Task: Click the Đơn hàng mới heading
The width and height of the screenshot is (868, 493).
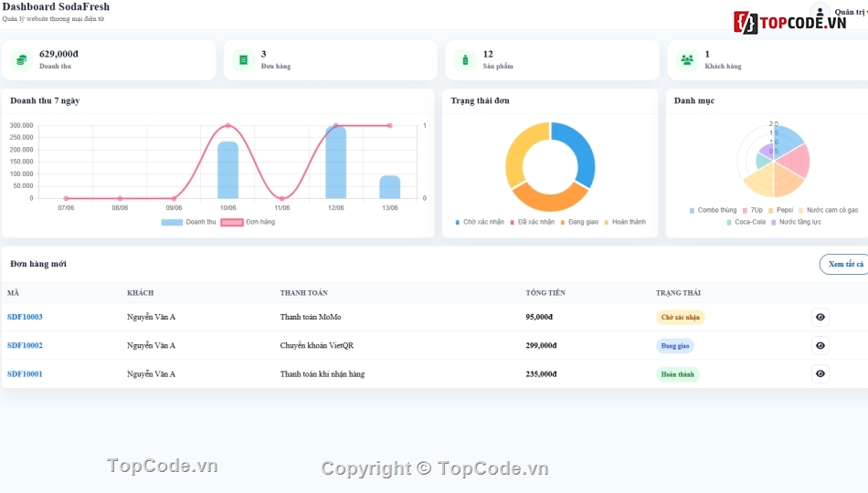Action: pos(38,264)
